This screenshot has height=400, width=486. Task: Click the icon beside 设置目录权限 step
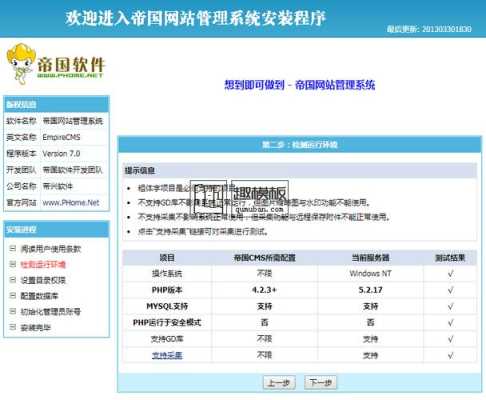13,280
